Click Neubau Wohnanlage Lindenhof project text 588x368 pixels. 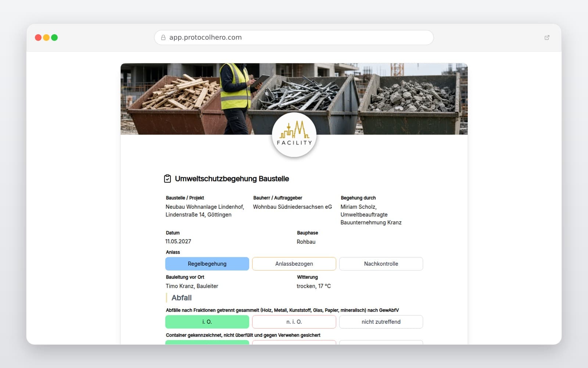[x=205, y=211]
